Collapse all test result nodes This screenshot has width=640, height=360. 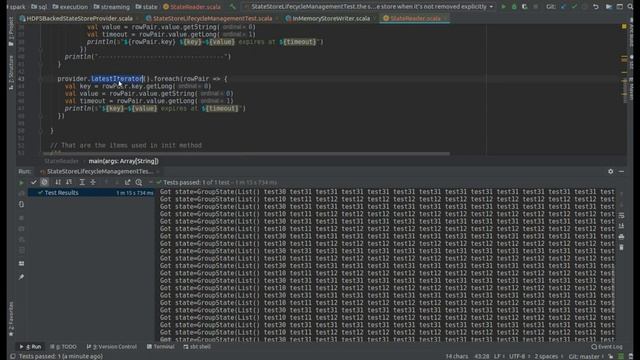pos(93,182)
